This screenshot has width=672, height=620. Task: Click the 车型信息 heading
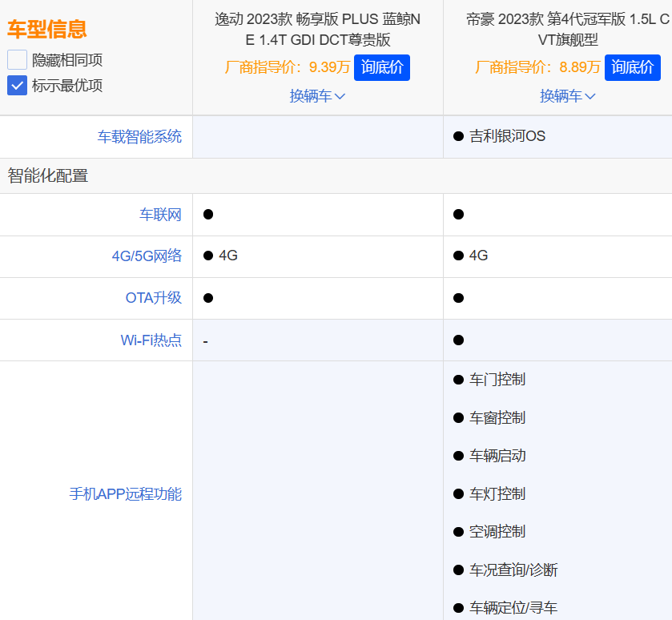[46, 30]
